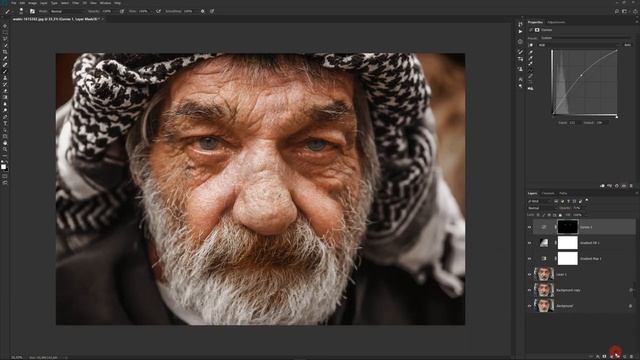The width and height of the screenshot is (640, 360).
Task: Select the Hand tool in left toolbar
Action: pyautogui.click(x=5, y=143)
